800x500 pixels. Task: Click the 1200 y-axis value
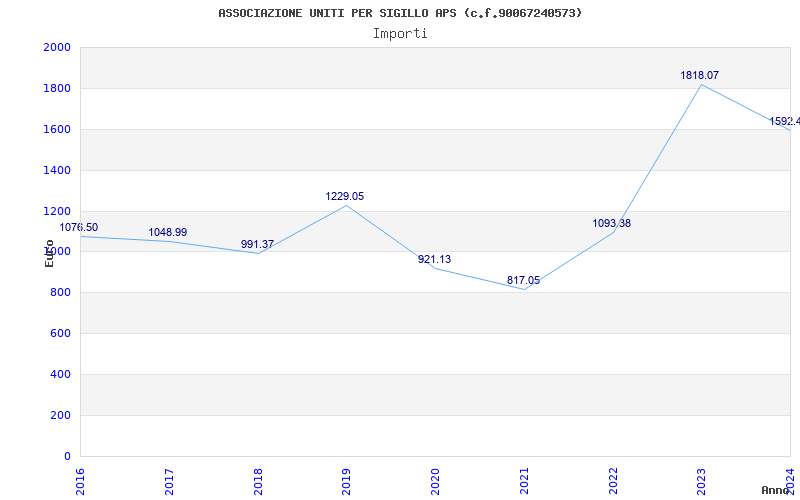pos(57,211)
